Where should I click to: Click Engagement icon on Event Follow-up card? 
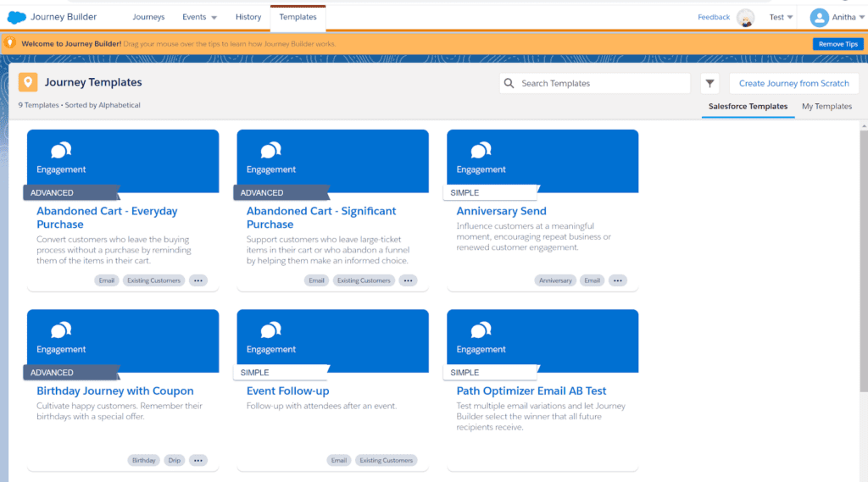pyautogui.click(x=271, y=330)
